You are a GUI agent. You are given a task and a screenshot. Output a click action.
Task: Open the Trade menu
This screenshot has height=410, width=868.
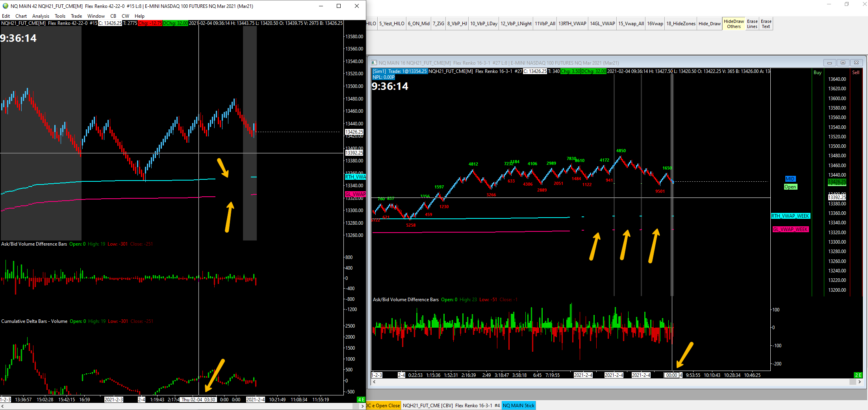(76, 16)
